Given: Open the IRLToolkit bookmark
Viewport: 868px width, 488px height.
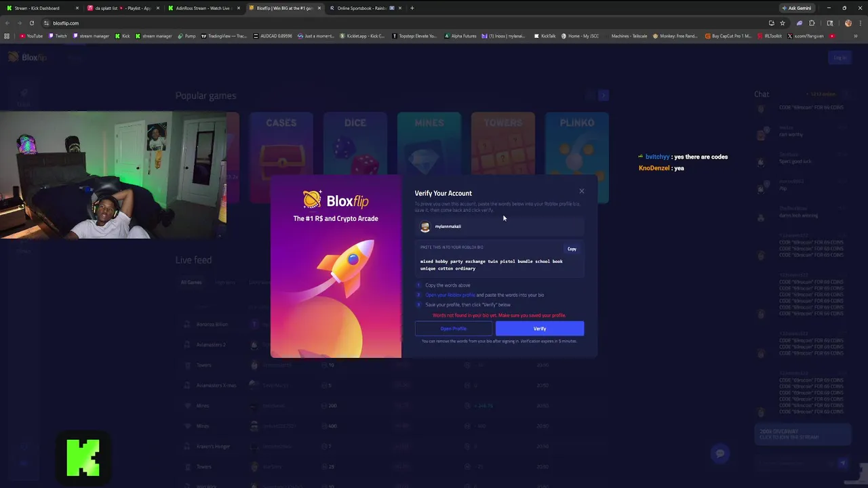Looking at the screenshot, I should [769, 36].
